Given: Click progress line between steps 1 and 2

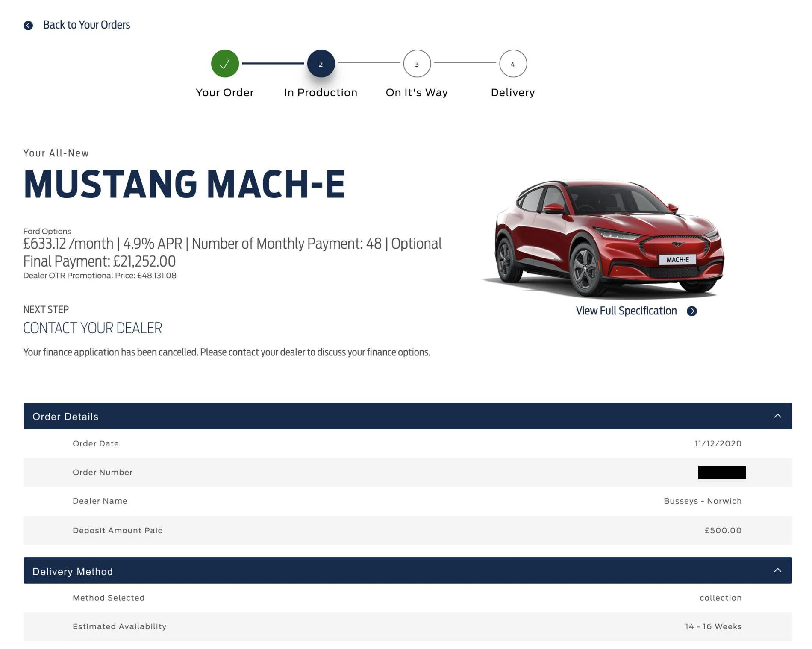Looking at the screenshot, I should pos(273,63).
